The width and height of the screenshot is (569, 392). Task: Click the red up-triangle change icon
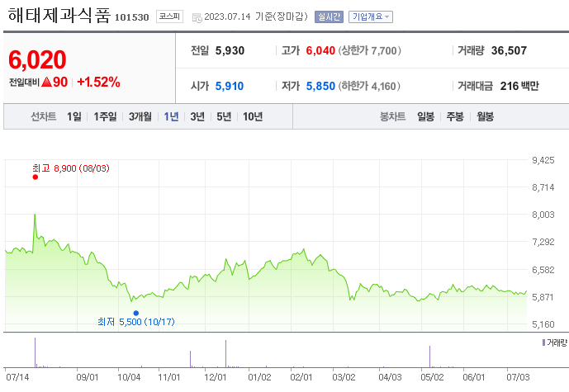(46, 82)
